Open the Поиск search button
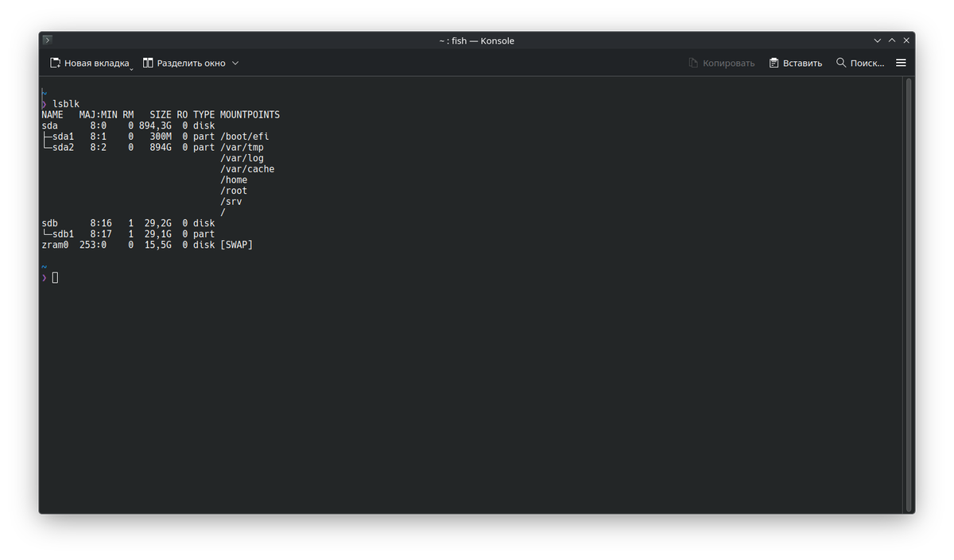The height and width of the screenshot is (560, 954). [x=860, y=63]
